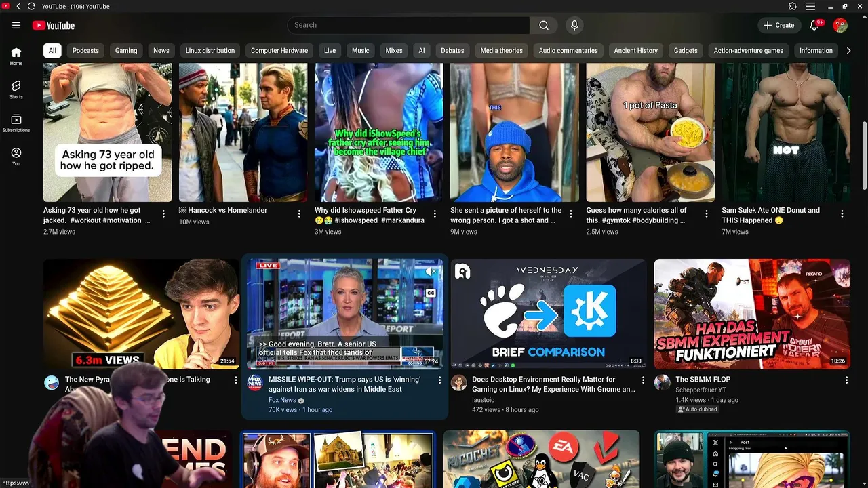The image size is (868, 488).
Task: Open options for Sam Sulek donut short
Action: pos(842,213)
